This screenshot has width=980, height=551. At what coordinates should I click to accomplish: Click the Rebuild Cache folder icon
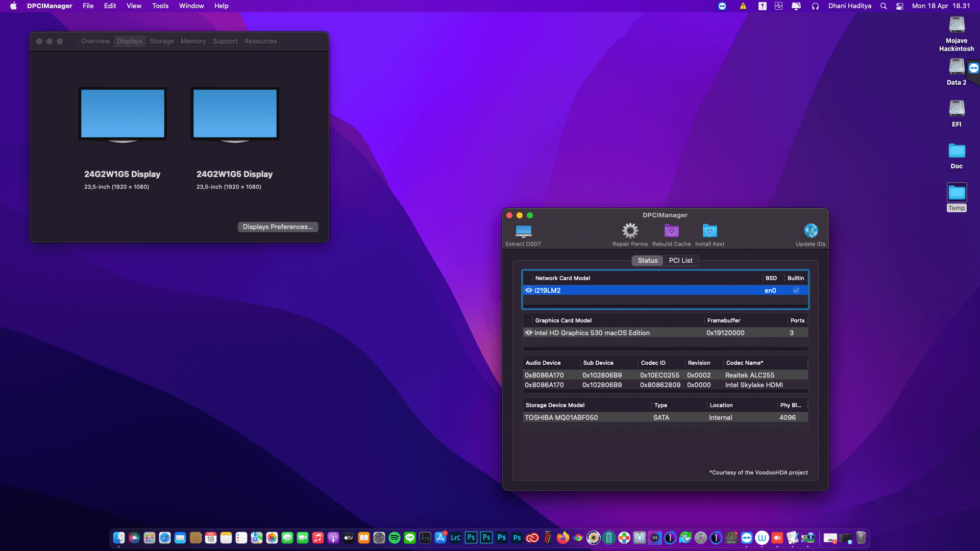coord(671,231)
